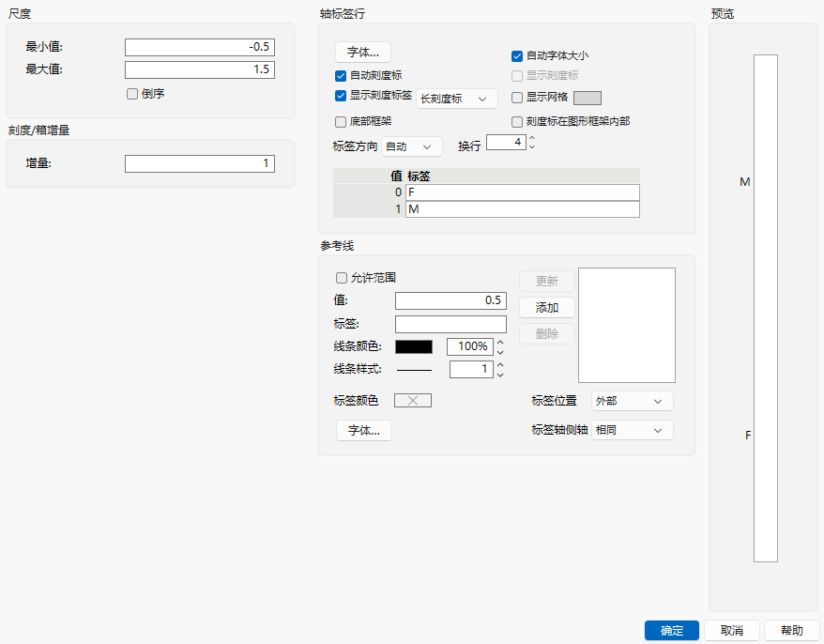Decrease 换行 value with down arrow

pyautogui.click(x=532, y=146)
